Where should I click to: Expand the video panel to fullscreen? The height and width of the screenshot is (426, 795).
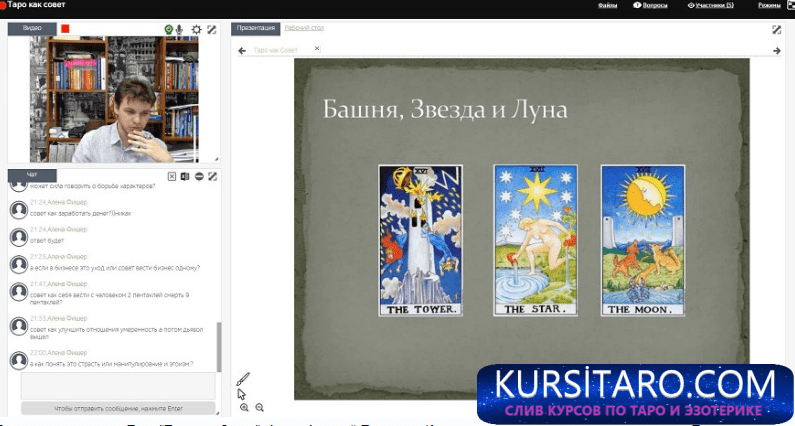[x=211, y=30]
